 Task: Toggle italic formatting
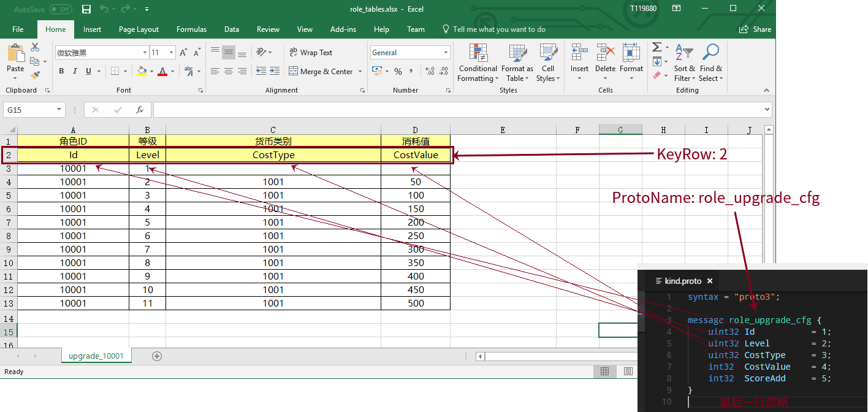coord(74,72)
